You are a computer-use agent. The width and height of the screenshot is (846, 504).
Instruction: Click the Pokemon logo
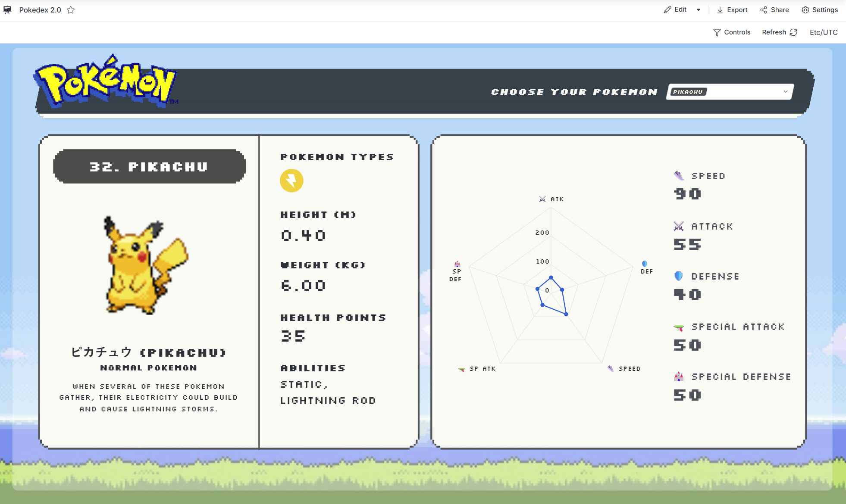coord(106,82)
